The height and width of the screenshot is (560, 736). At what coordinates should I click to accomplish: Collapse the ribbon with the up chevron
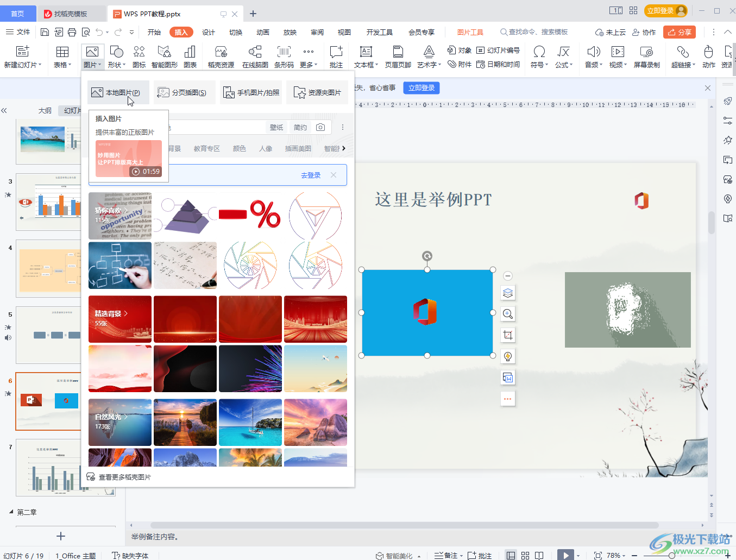click(x=728, y=32)
